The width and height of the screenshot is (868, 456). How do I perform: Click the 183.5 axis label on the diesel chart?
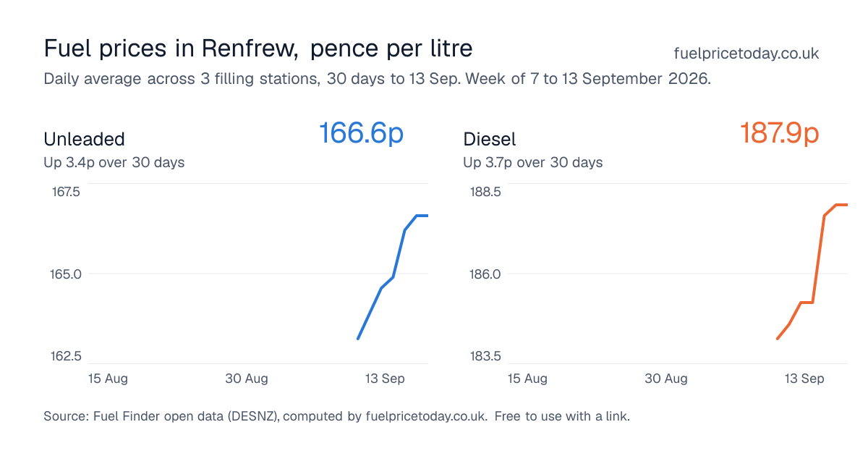pos(485,356)
